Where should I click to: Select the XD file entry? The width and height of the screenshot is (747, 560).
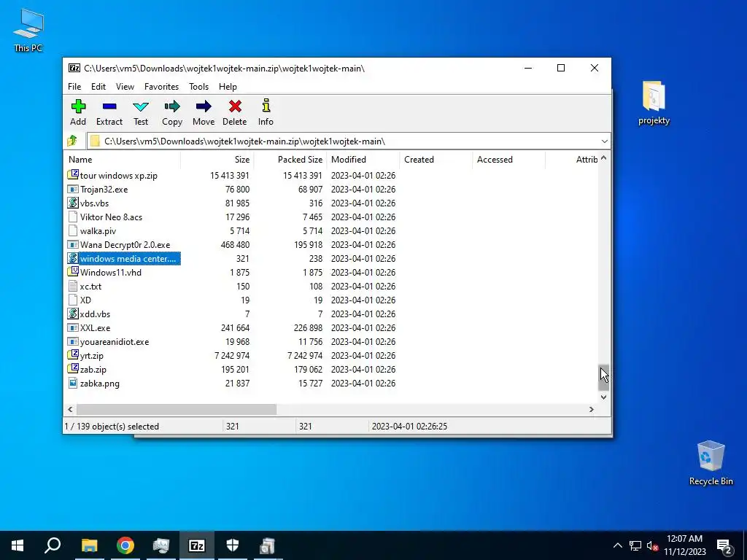tap(85, 300)
